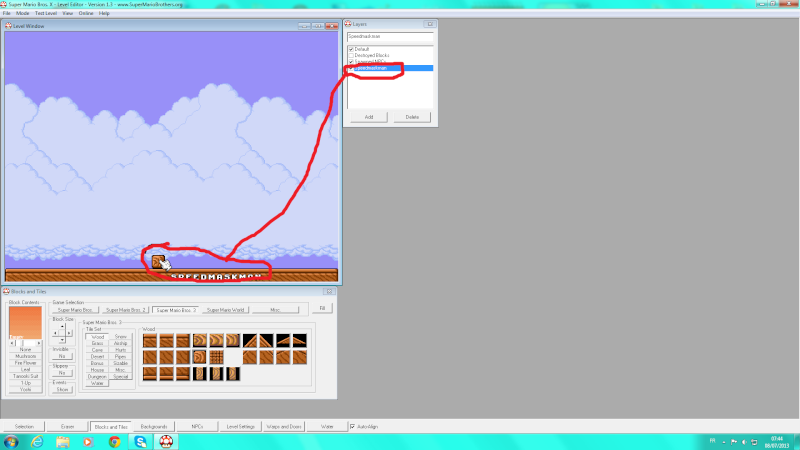Set block contents to Fire Flower

pos(26,363)
